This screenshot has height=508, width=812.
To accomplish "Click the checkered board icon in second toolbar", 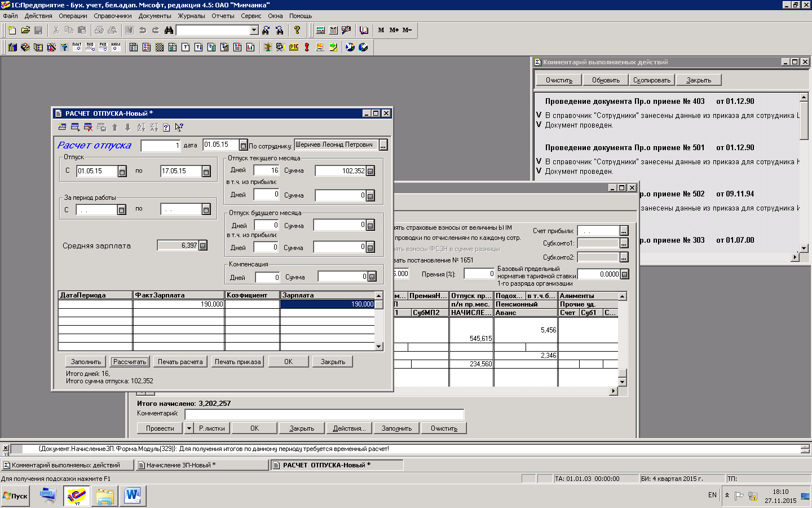I will pyautogui.click(x=160, y=47).
